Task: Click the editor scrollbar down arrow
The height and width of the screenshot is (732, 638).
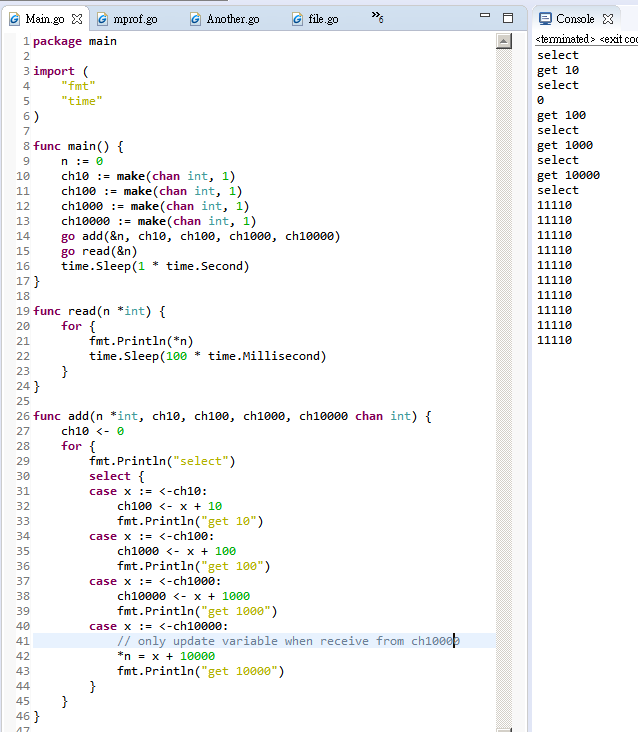Action: (504, 724)
